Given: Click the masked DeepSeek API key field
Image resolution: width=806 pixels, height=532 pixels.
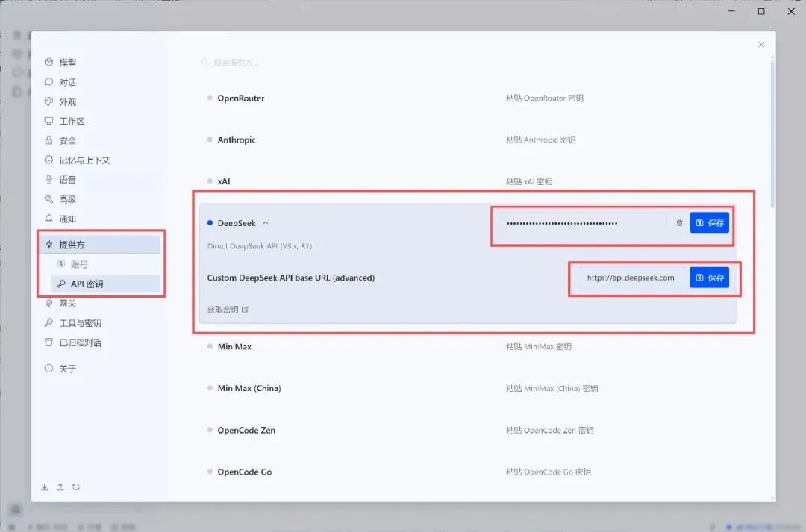Looking at the screenshot, I should click(x=583, y=223).
